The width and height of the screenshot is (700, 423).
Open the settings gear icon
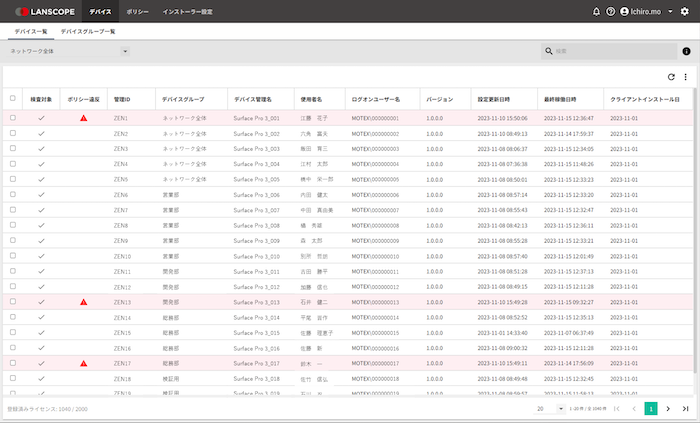coord(684,12)
